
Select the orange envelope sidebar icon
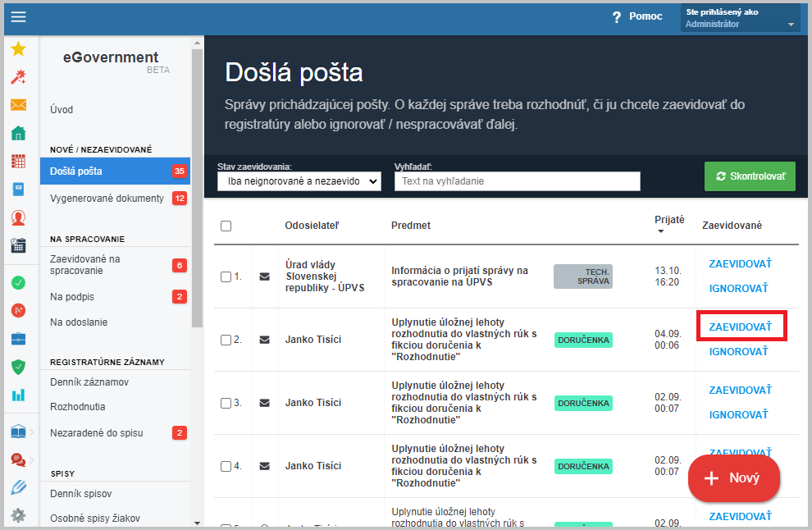pyautogui.click(x=18, y=105)
